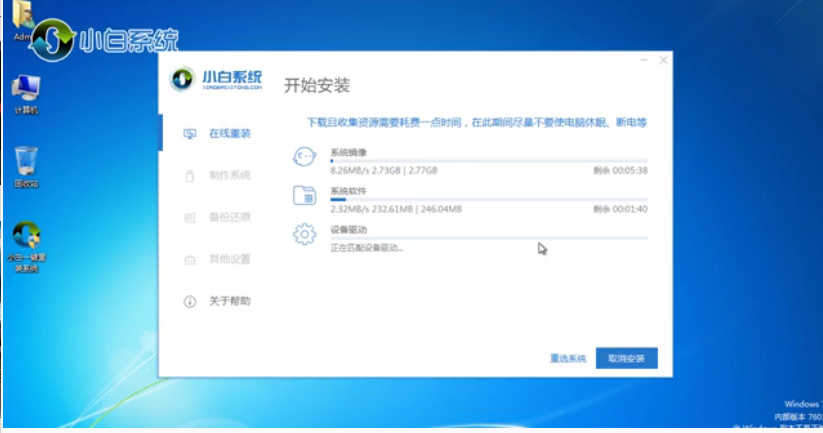
Task: Open 关于帮助 in the sidebar
Action: click(229, 301)
